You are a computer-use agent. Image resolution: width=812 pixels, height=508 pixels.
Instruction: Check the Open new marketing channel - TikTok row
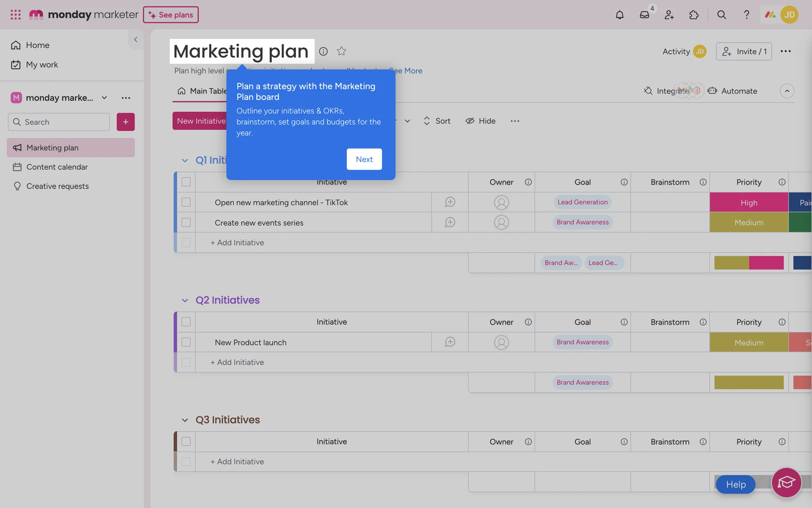point(186,202)
